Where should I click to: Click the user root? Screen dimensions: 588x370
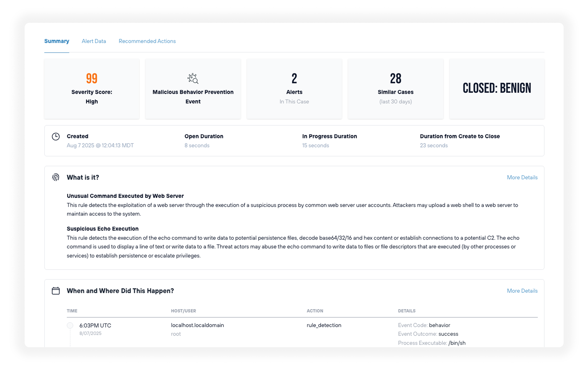click(x=176, y=334)
